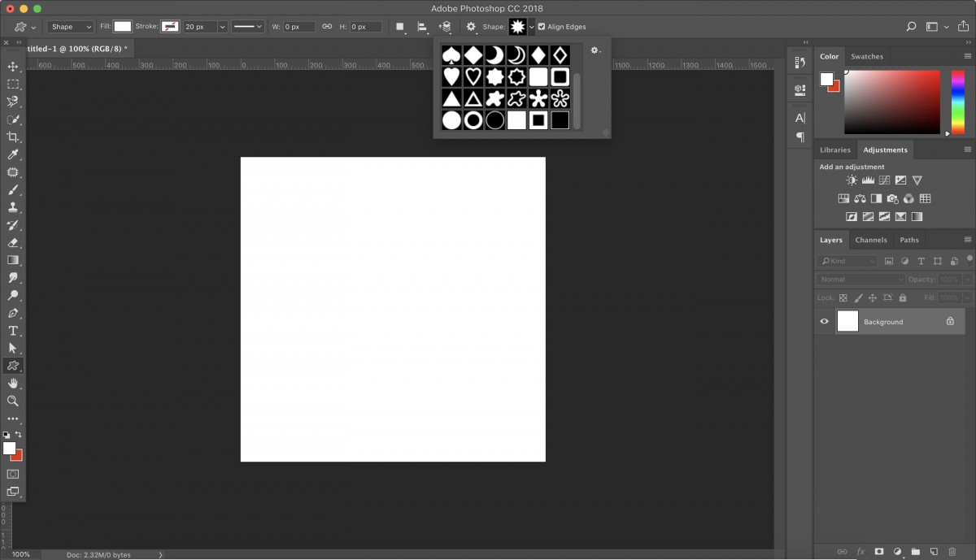The image size is (976, 560).
Task: Select the Crop tool
Action: 13,137
